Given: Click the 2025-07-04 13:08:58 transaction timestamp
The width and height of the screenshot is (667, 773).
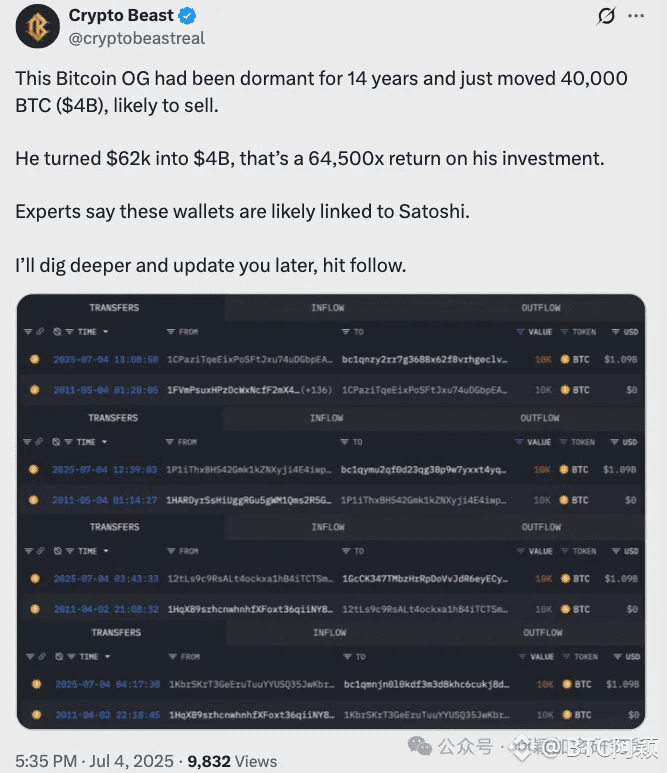Looking at the screenshot, I should point(105,359).
